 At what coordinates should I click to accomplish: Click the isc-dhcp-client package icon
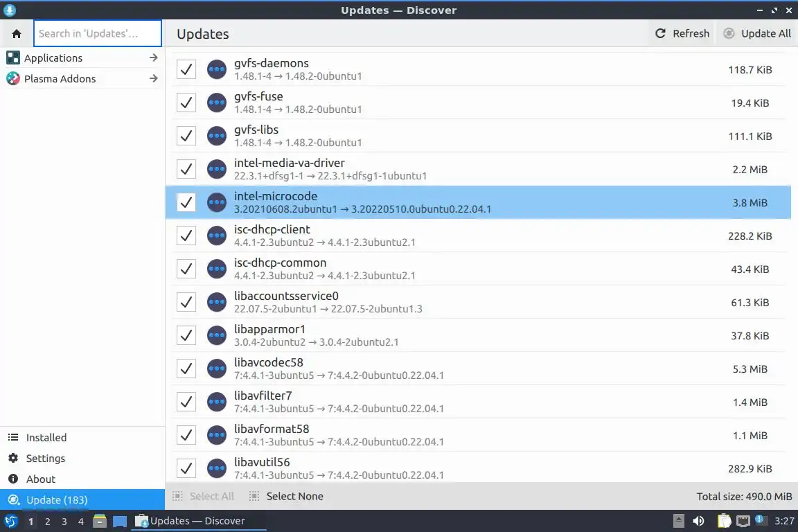point(217,236)
